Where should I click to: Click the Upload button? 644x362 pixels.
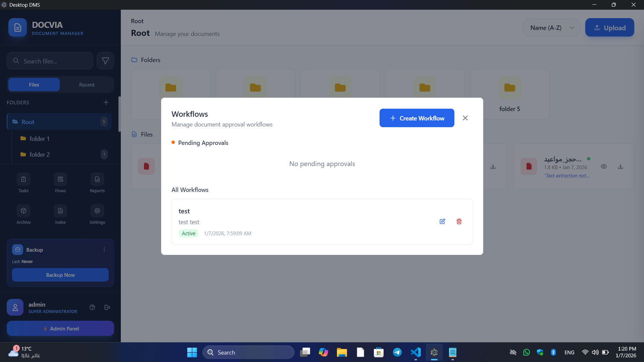[x=610, y=28]
